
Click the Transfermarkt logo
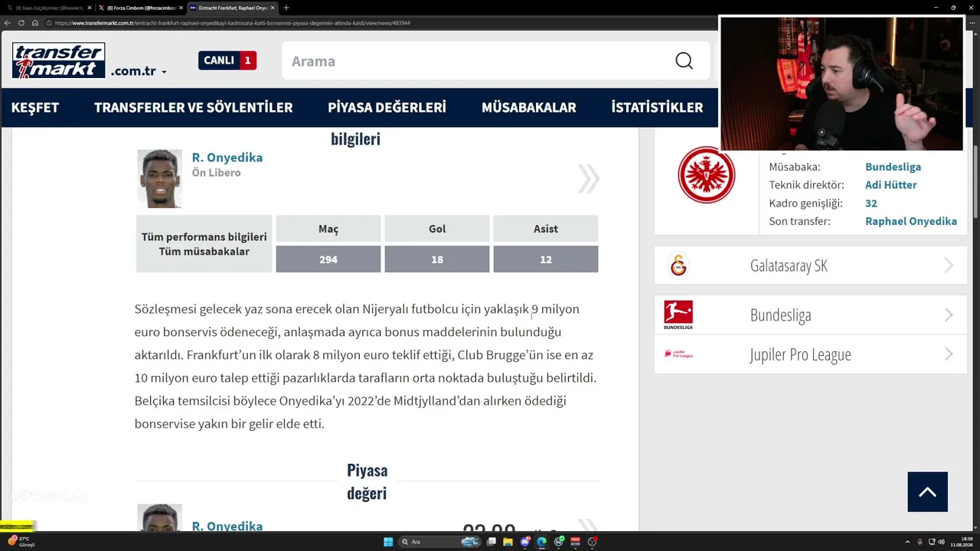coord(58,60)
